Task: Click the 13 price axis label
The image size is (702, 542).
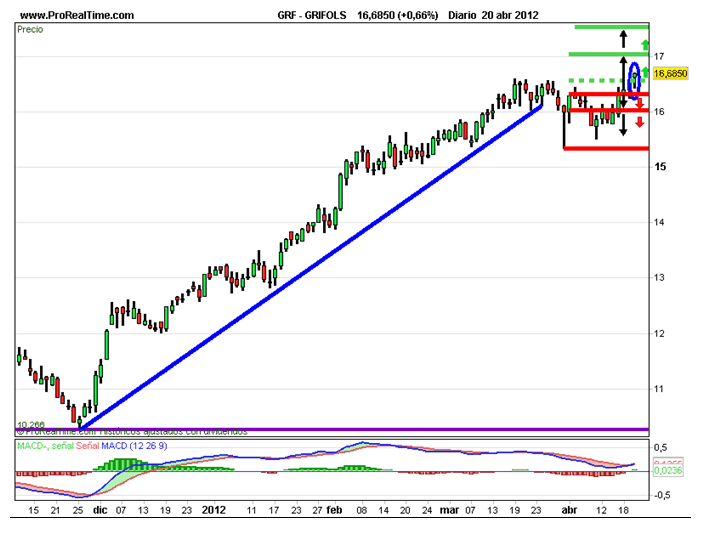Action: [659, 278]
